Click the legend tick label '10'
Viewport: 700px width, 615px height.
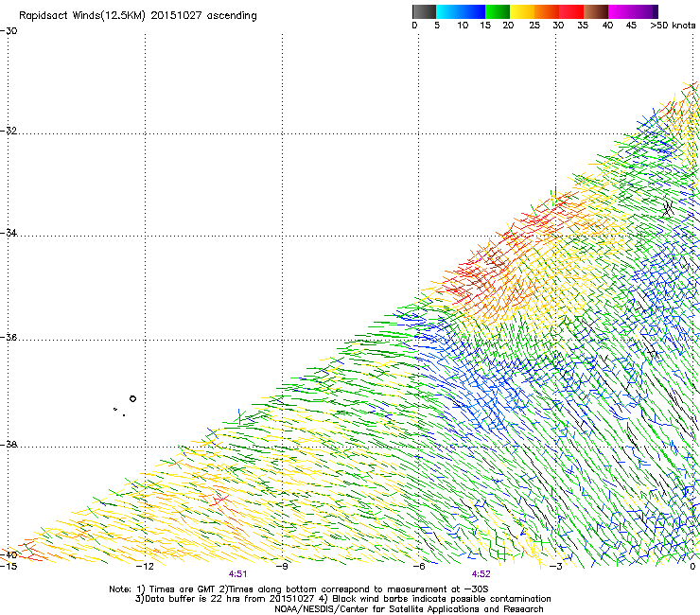coord(462,26)
